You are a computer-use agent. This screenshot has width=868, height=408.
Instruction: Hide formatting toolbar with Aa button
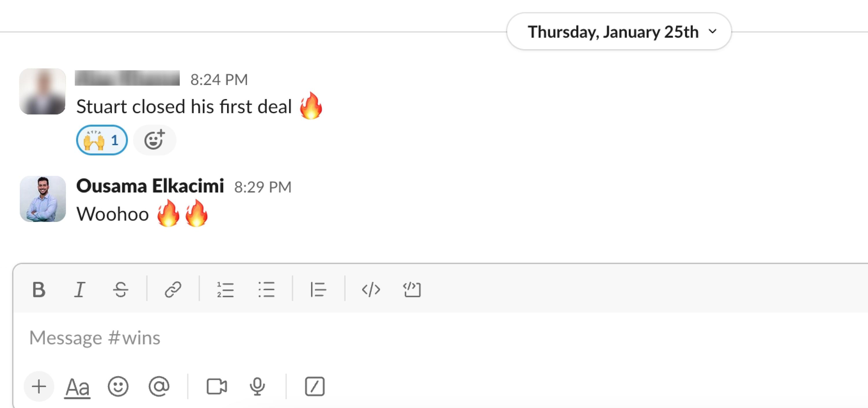(77, 387)
